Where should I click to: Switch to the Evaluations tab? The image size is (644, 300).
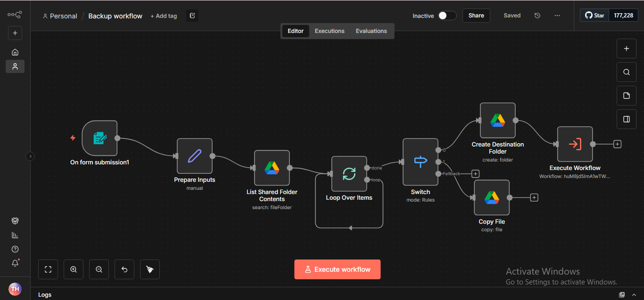coord(371,31)
